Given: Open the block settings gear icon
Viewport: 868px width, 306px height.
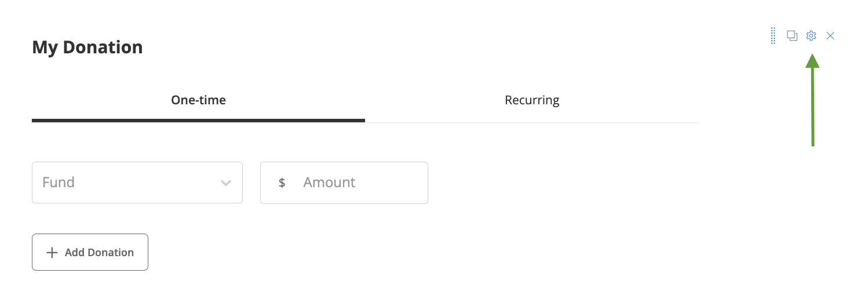Looking at the screenshot, I should [811, 36].
